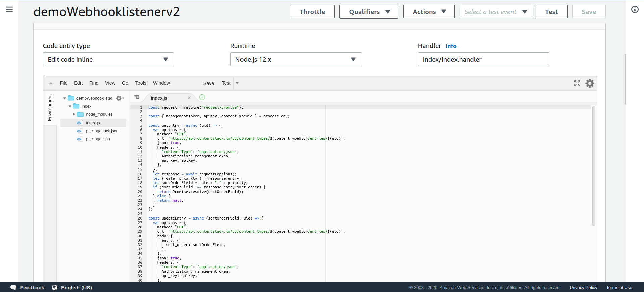The image size is (644, 292).
Task: Open the dropdown arrow next to editor Test
Action: click(237, 83)
